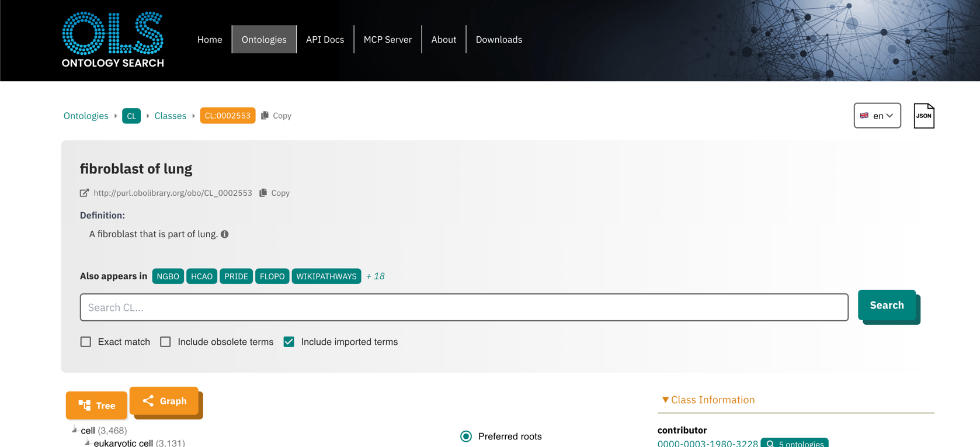Download the term as JSON file icon

point(923,116)
